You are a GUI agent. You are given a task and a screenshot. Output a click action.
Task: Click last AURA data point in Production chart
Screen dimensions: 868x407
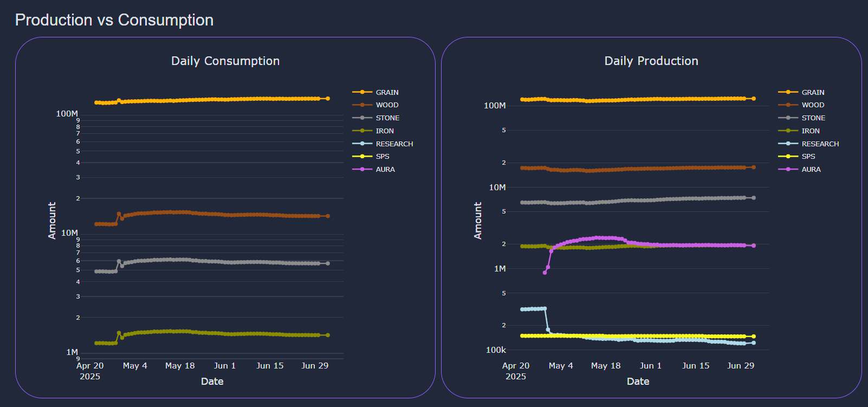[754, 246]
